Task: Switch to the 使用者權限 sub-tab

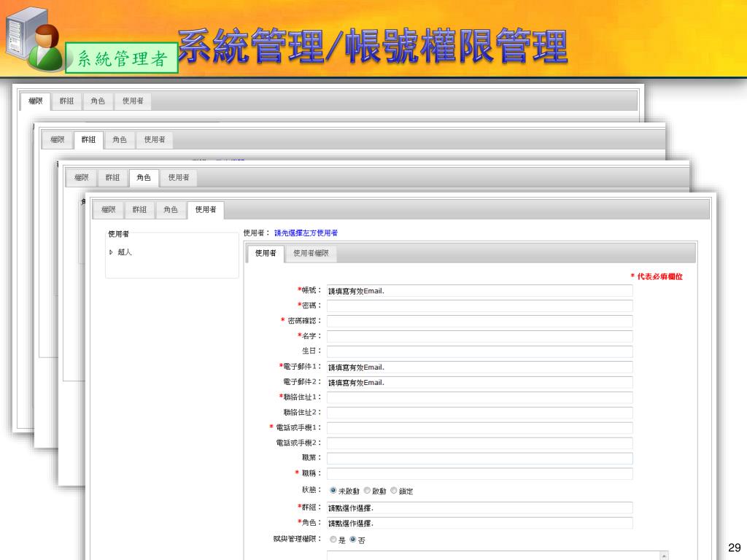Action: [311, 253]
